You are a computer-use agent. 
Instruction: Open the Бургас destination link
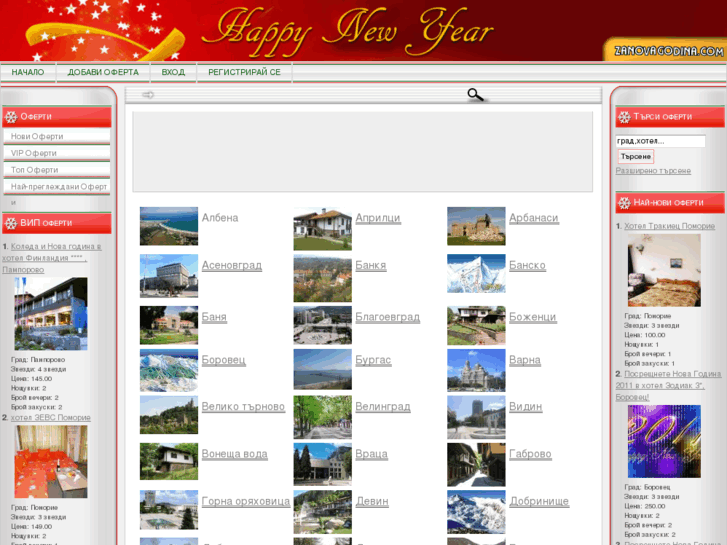coord(373,360)
